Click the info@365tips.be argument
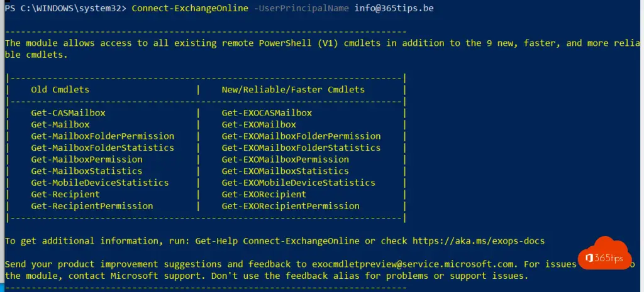This screenshot has height=292, width=644. point(394,8)
